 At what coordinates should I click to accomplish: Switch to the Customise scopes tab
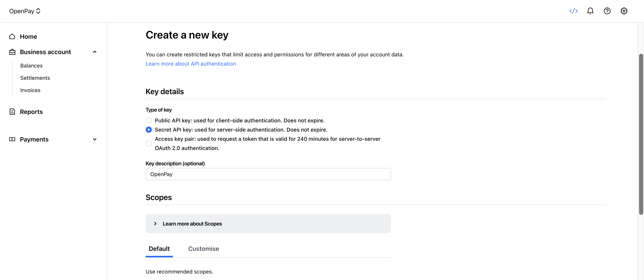tap(204, 249)
